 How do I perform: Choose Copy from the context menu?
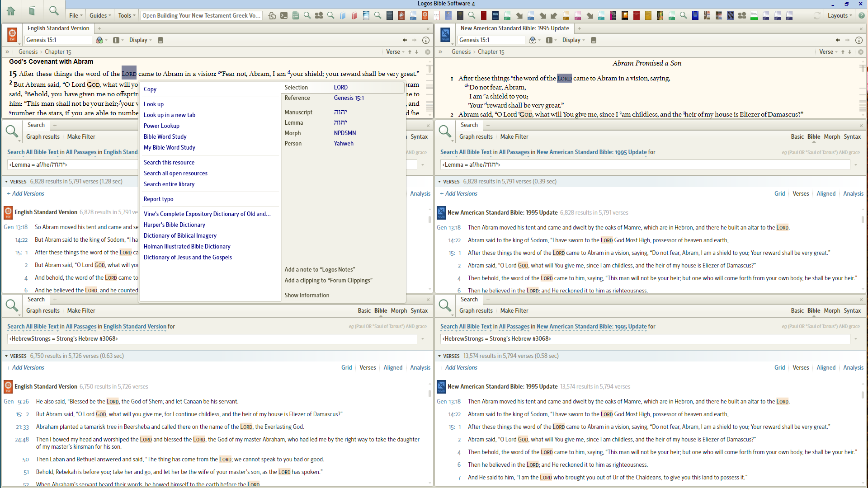pyautogui.click(x=150, y=89)
